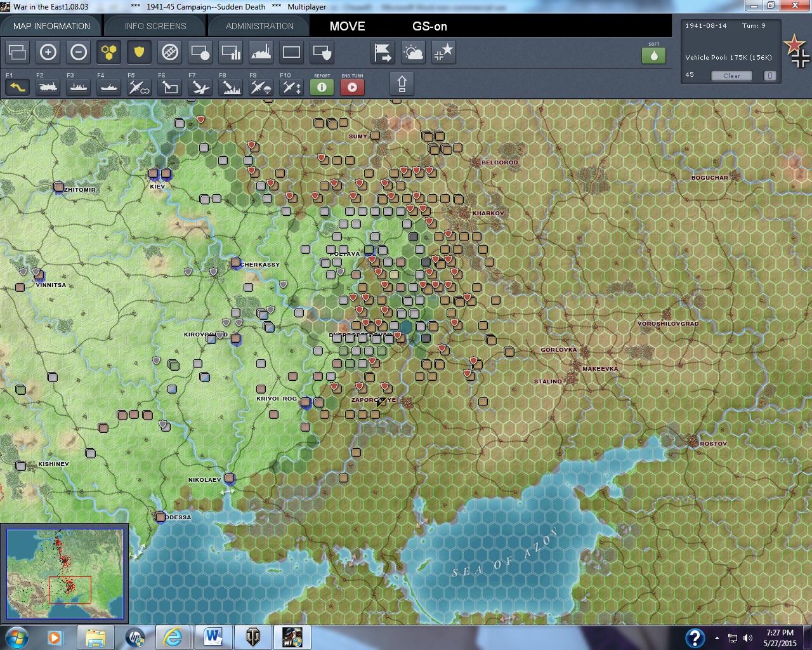Toggle the green Soft factors button
The height and width of the screenshot is (650, 812).
(x=654, y=55)
